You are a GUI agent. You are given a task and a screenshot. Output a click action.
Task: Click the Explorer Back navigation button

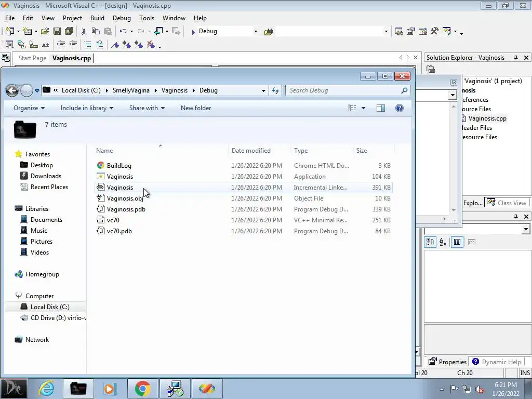[x=12, y=90]
